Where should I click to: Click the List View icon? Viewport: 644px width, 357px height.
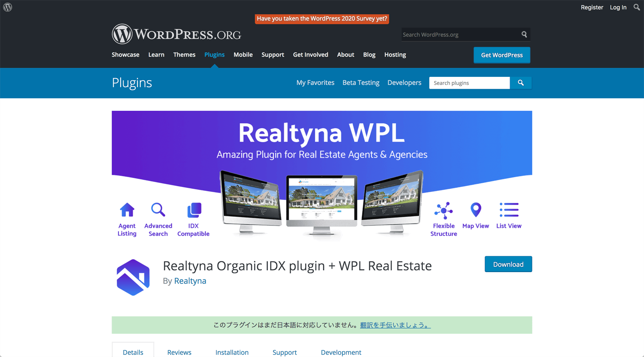[509, 210]
